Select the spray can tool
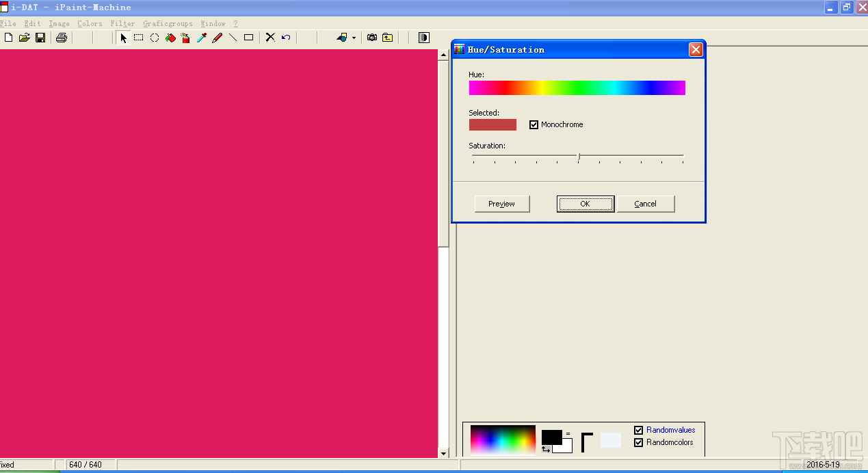Viewport: 868px width, 473px height. pos(185,38)
